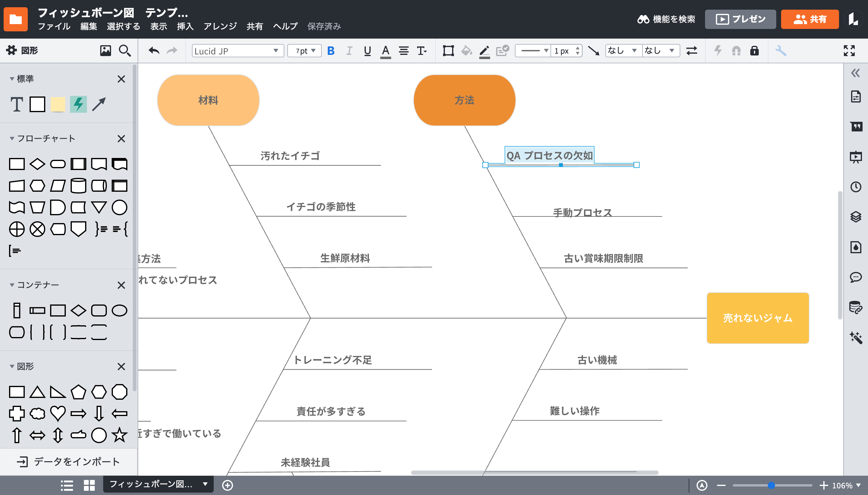This screenshot has width=868, height=495.
Task: Click the 共有 share button
Action: coord(809,19)
